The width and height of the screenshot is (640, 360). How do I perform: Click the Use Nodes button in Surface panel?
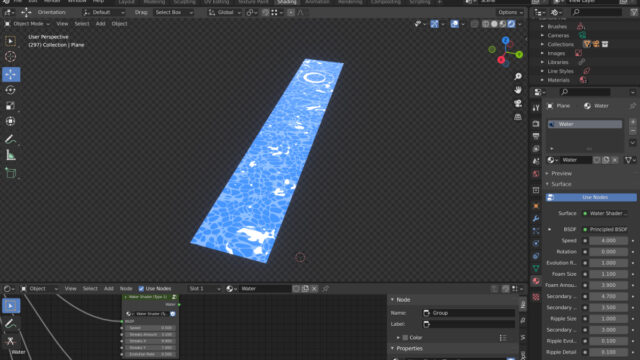click(x=591, y=198)
